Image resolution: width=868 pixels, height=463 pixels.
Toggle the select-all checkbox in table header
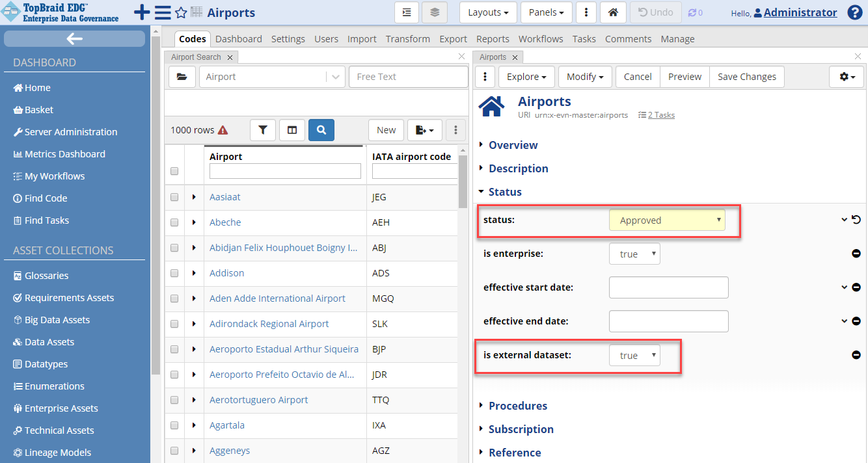click(x=174, y=171)
